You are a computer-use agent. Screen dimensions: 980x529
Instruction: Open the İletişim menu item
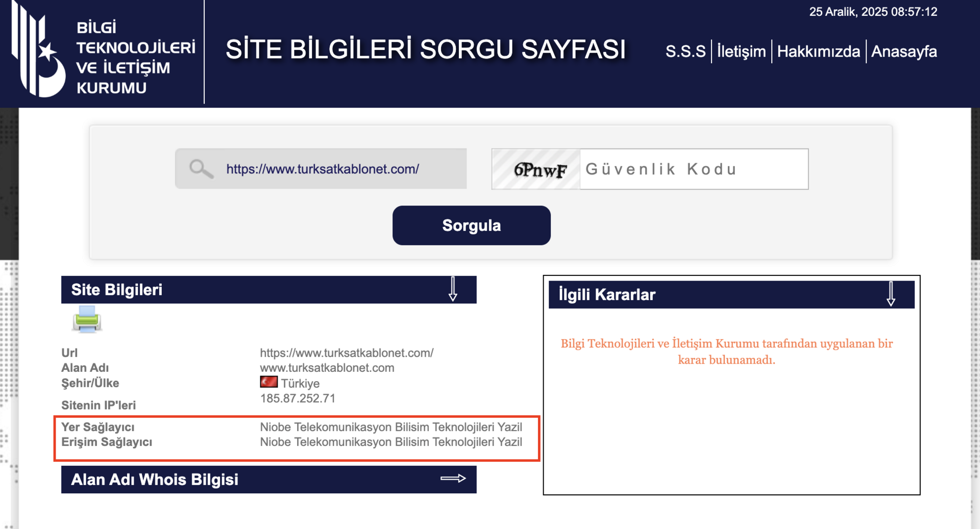741,52
